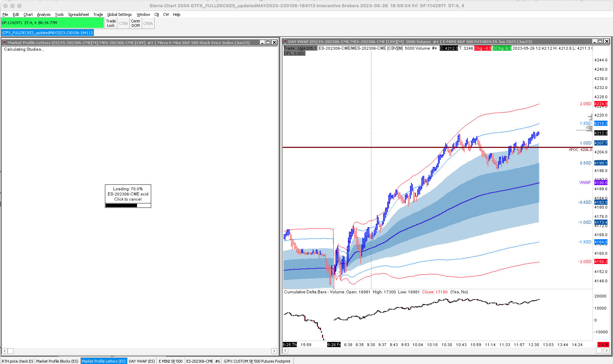Open the Global Settings menu
The height and width of the screenshot is (364, 613).
(119, 14)
